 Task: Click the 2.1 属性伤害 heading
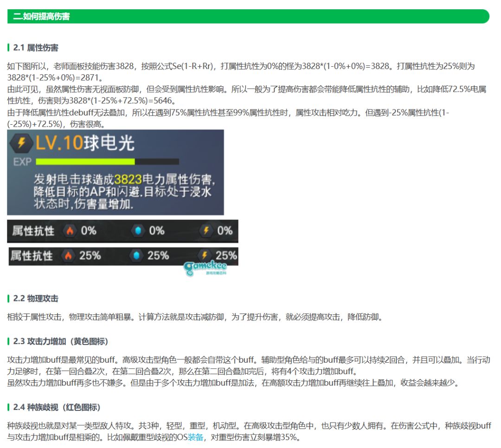[36, 48]
